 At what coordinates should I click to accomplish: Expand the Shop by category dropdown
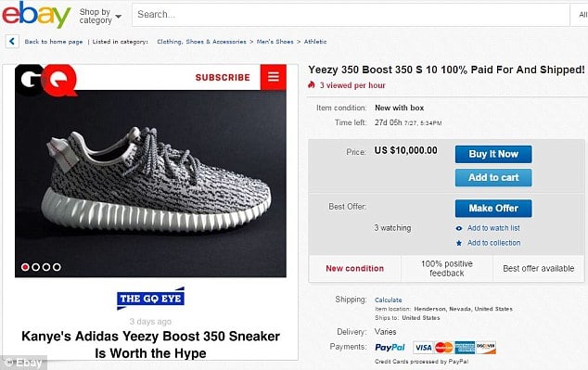pyautogui.click(x=100, y=16)
